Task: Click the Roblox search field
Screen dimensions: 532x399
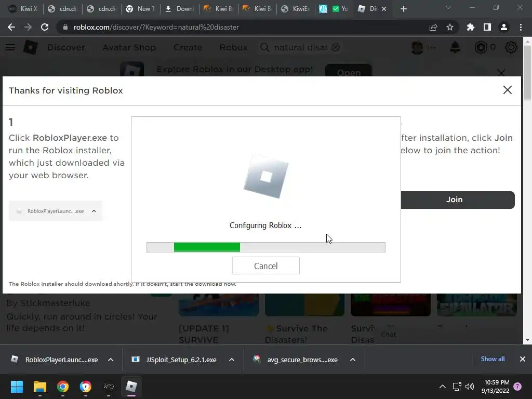Action: point(301,47)
